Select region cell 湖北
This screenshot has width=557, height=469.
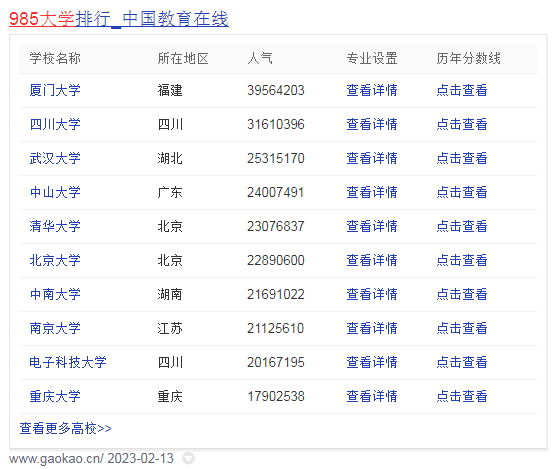[170, 158]
